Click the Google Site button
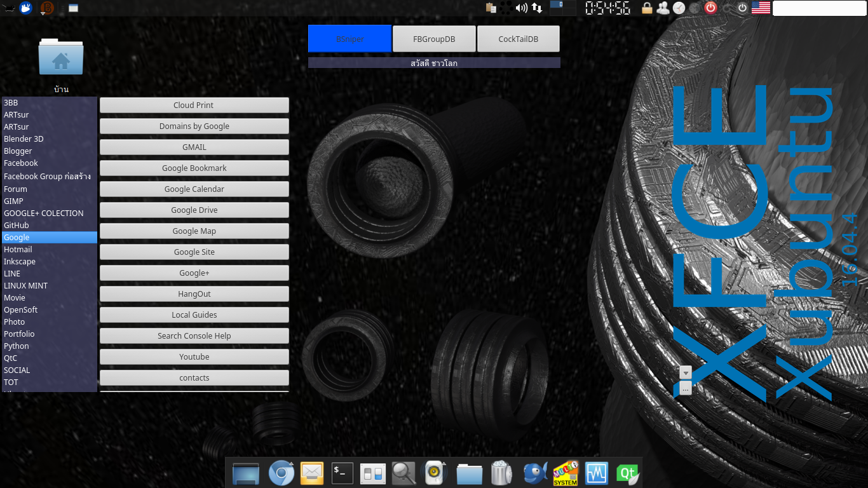The width and height of the screenshot is (868, 488). (x=194, y=252)
